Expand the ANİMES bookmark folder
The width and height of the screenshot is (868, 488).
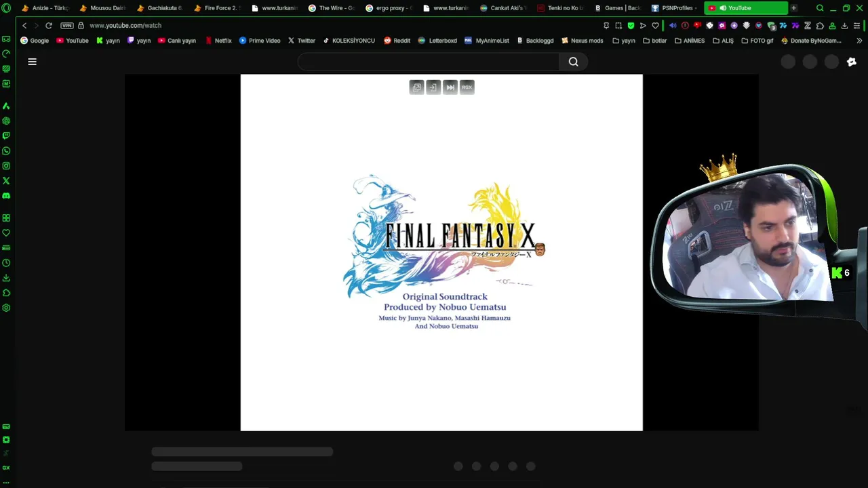coord(690,41)
